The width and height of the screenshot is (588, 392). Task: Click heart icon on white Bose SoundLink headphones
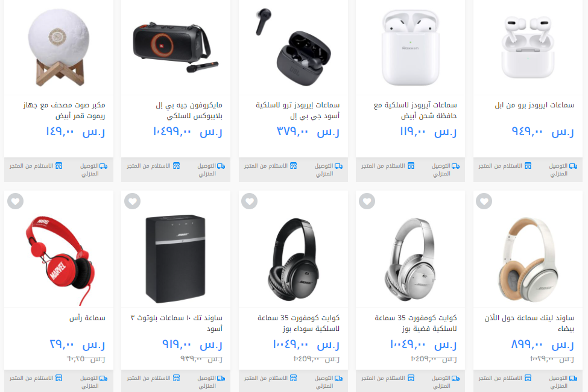point(484,201)
